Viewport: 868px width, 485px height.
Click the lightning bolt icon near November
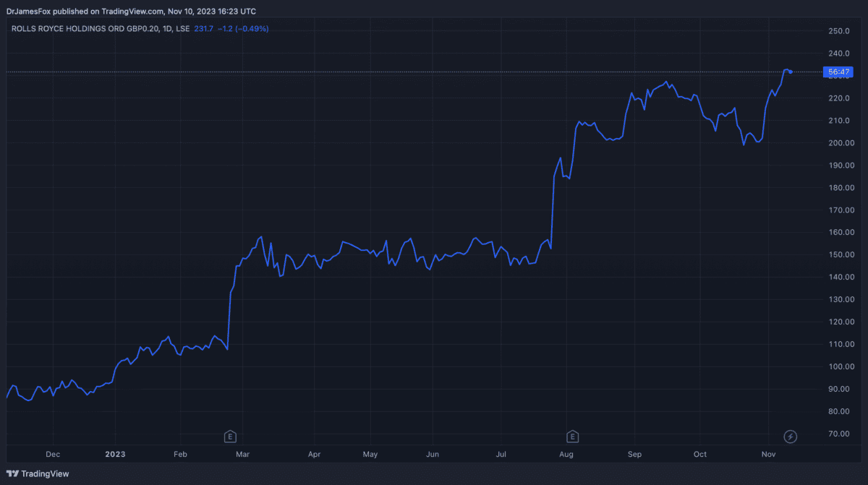[x=791, y=436]
